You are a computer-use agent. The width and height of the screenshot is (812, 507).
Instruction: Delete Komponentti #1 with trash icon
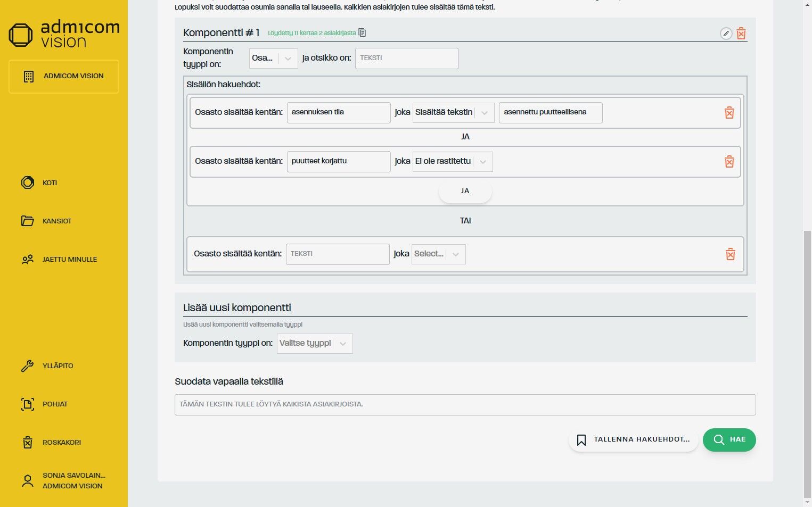[x=741, y=34]
